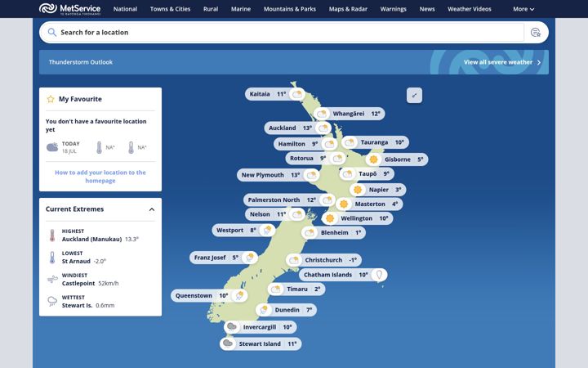Open the Marine section
The height and width of the screenshot is (368, 588).
(241, 9)
